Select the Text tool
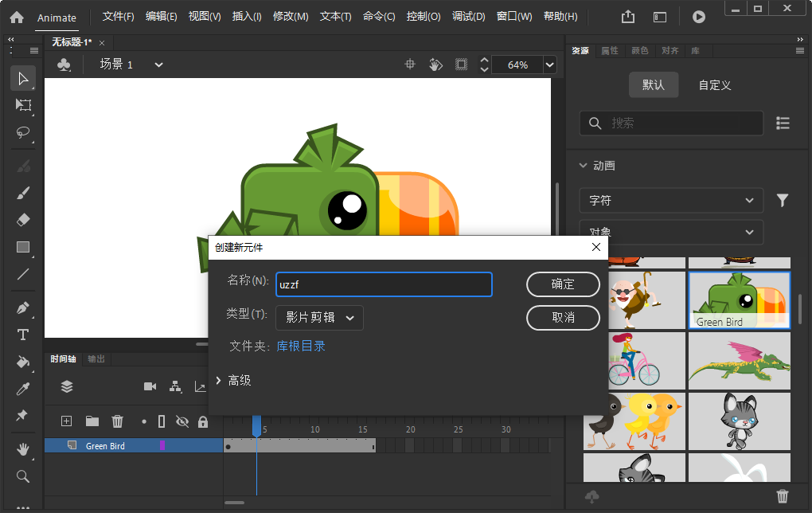The height and width of the screenshot is (513, 812). [22, 335]
